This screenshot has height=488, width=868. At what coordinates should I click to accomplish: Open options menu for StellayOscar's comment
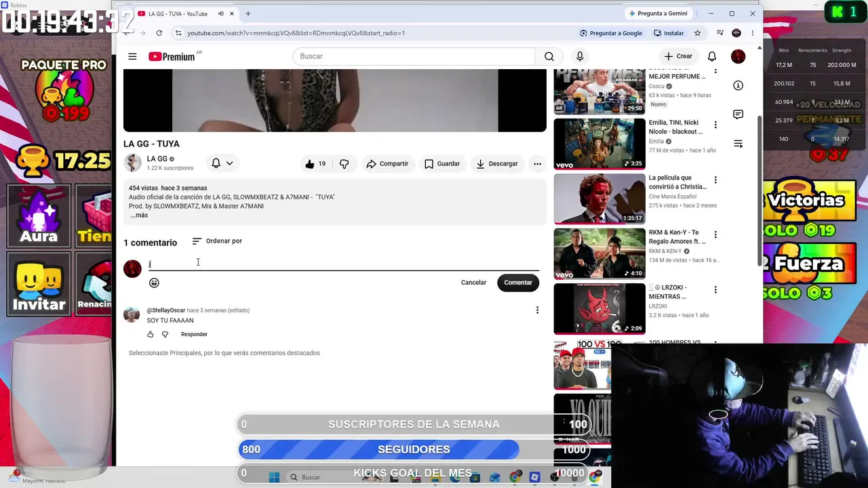pos(537,310)
